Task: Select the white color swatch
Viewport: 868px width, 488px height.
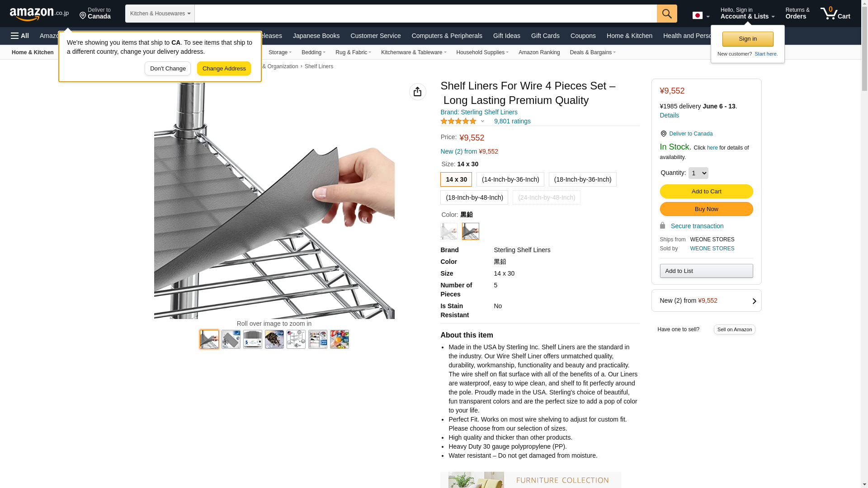Action: pos(449,231)
